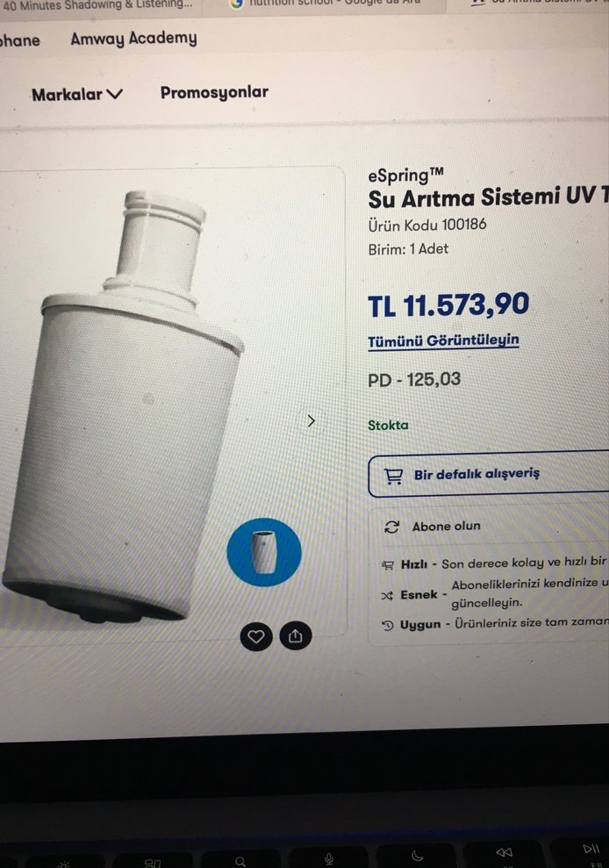Open the Promosyonlar menu item
609x868 pixels.
click(x=214, y=92)
